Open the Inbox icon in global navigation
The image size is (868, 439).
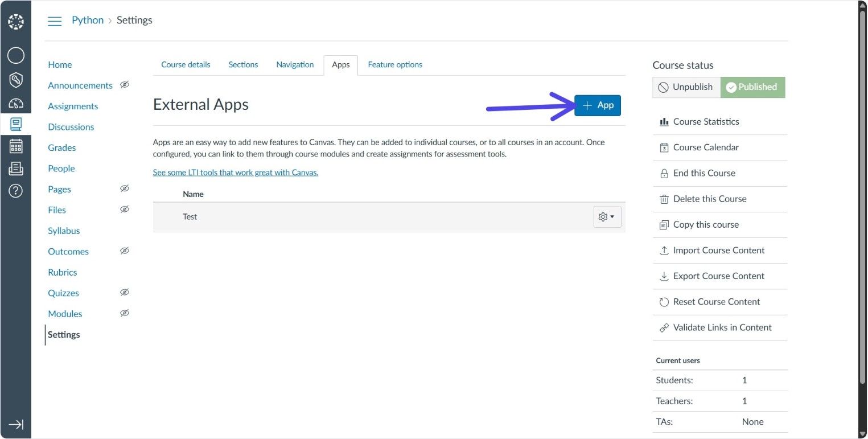(x=16, y=169)
